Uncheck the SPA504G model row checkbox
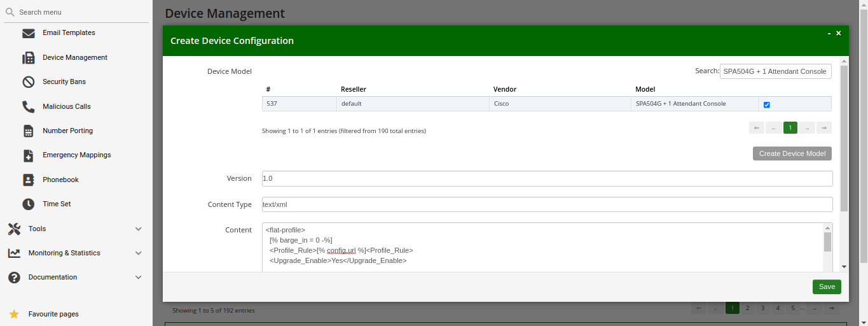Viewport: 868px width, 326px height. click(x=767, y=104)
